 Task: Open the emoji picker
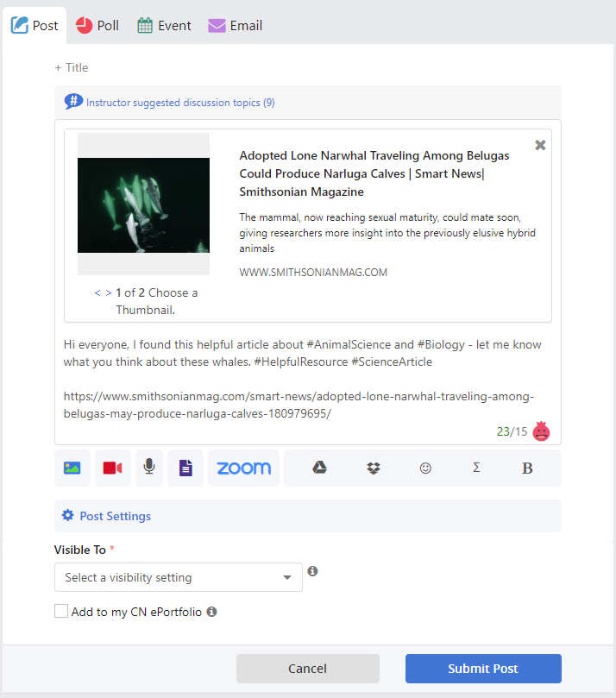point(425,468)
